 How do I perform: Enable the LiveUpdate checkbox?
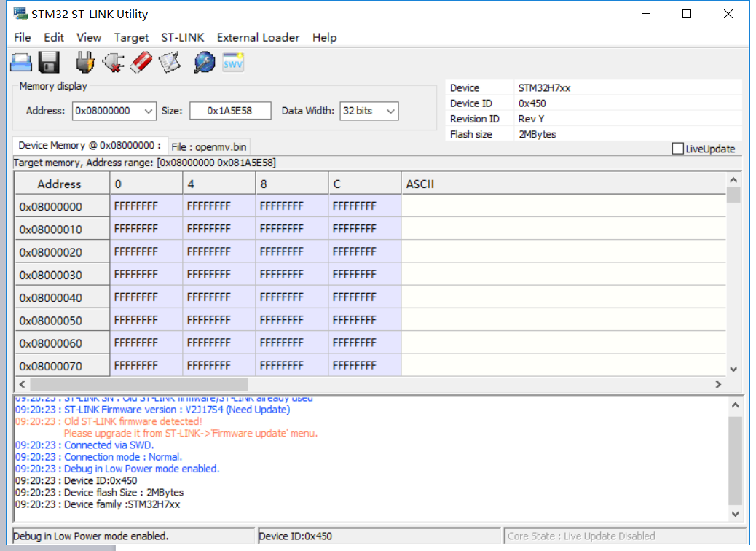click(x=677, y=149)
